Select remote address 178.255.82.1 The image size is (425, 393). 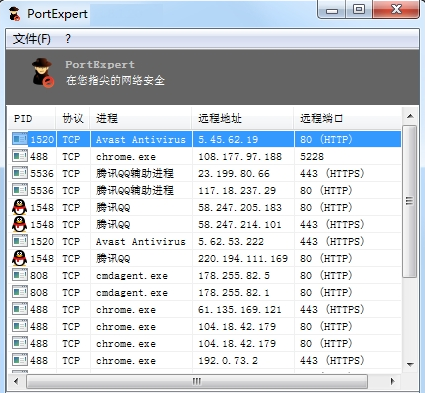click(x=234, y=292)
